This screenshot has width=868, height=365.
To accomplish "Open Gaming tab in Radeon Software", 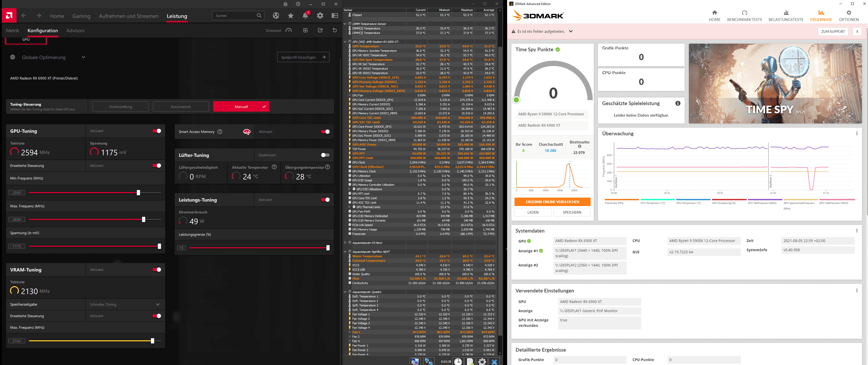I will [x=81, y=16].
